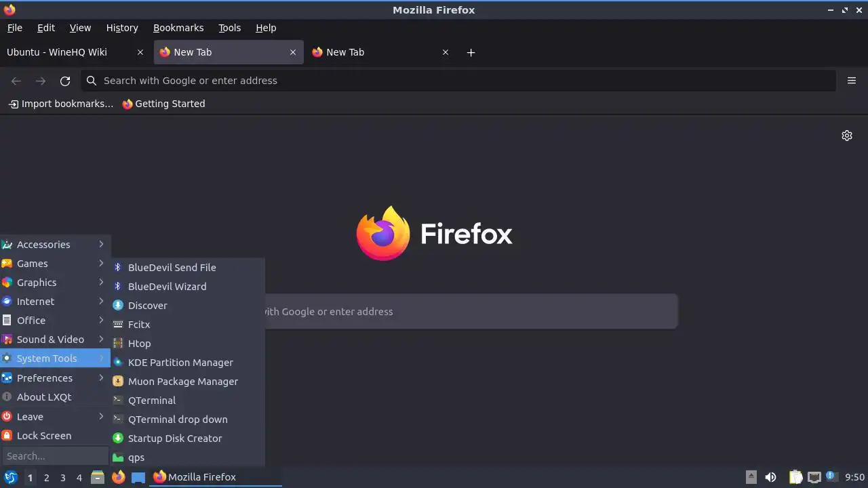Open the View menu
Image resolution: width=868 pixels, height=488 pixels.
(x=80, y=28)
